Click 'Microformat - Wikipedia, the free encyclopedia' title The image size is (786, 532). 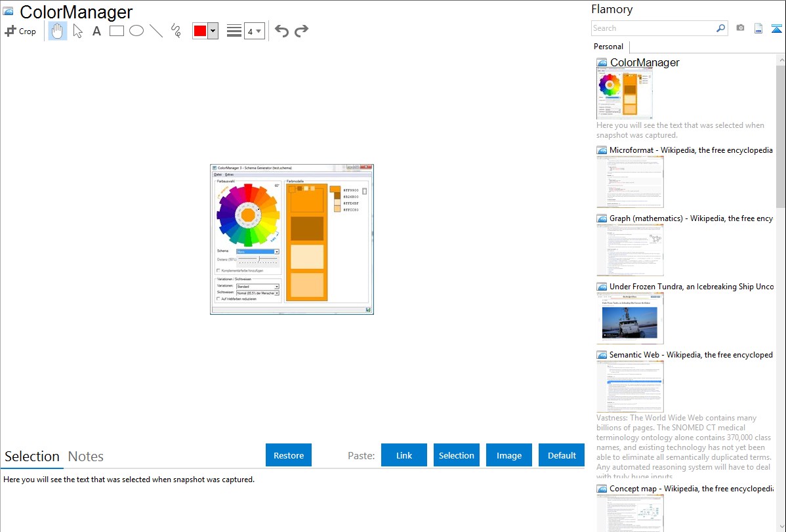[691, 150]
